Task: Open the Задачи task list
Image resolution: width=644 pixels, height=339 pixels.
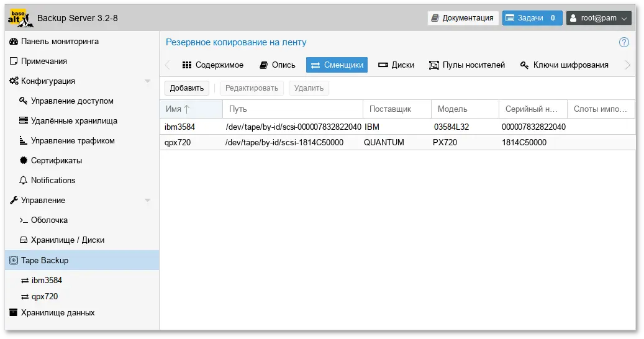Action: (x=532, y=18)
